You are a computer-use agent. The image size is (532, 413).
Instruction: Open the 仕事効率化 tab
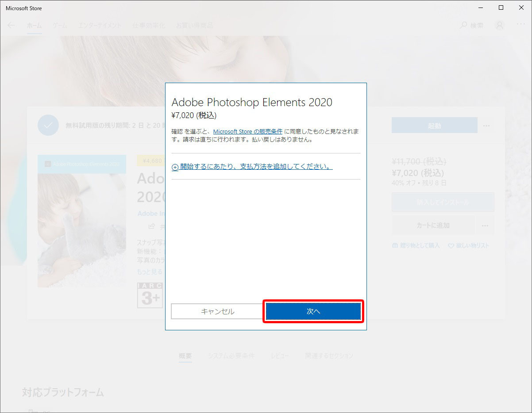click(149, 25)
